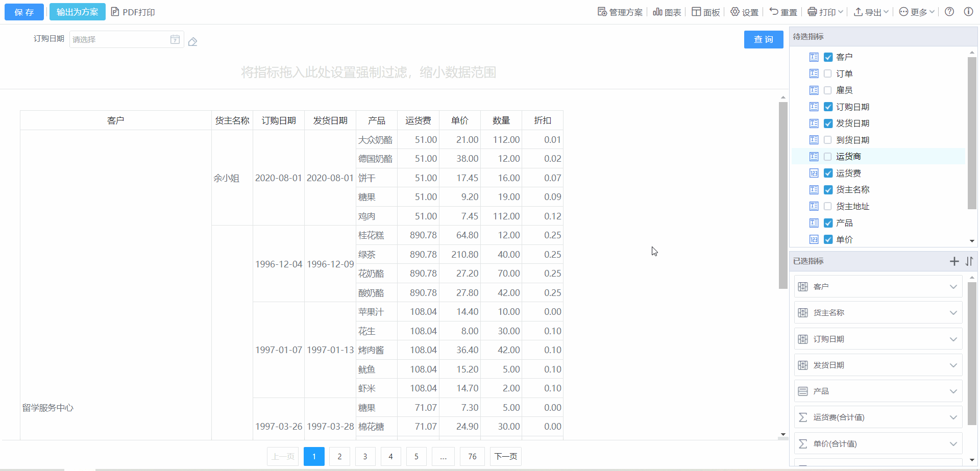
Task: Click the help question mark icon
Action: pyautogui.click(x=949, y=12)
